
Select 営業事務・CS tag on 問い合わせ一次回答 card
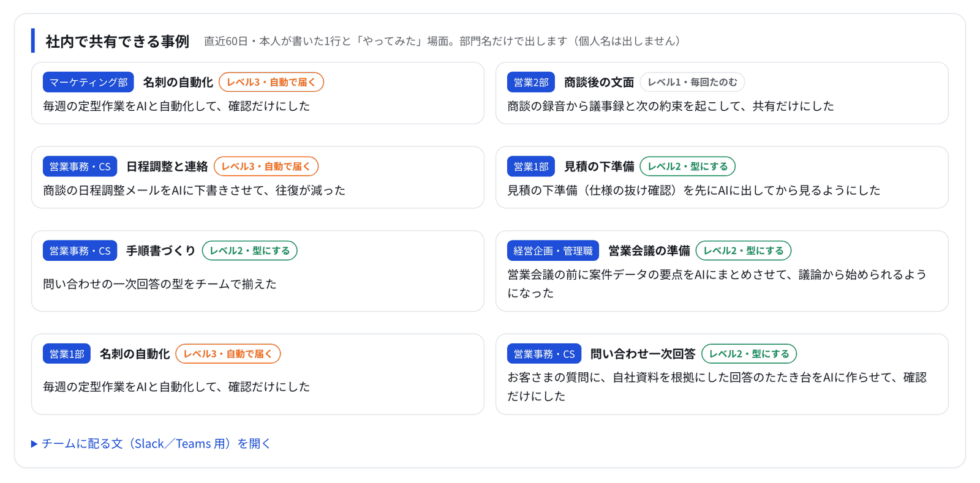click(544, 354)
